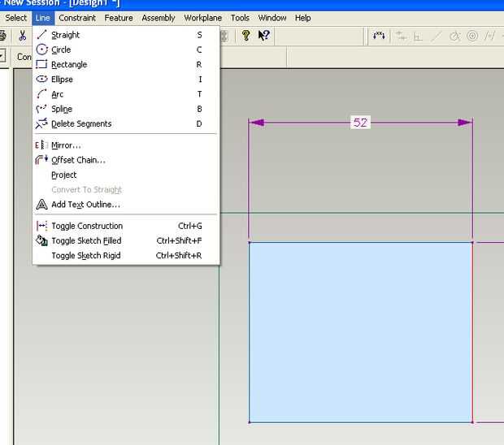Toggle Construction via Ctrl+G entry
The image size is (504, 445).
pos(126,226)
